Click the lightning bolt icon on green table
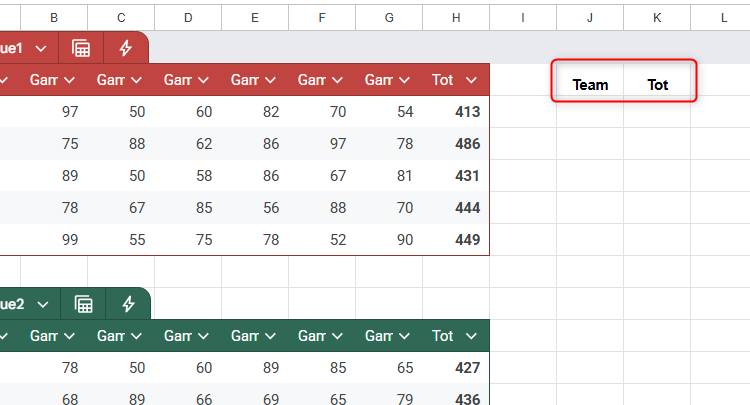The height and width of the screenshot is (405, 750). [128, 304]
